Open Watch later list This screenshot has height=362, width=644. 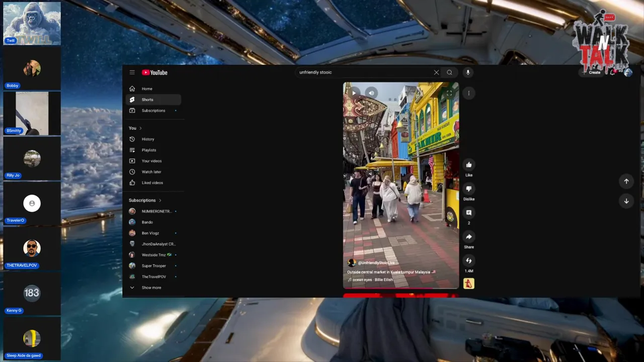point(153,172)
